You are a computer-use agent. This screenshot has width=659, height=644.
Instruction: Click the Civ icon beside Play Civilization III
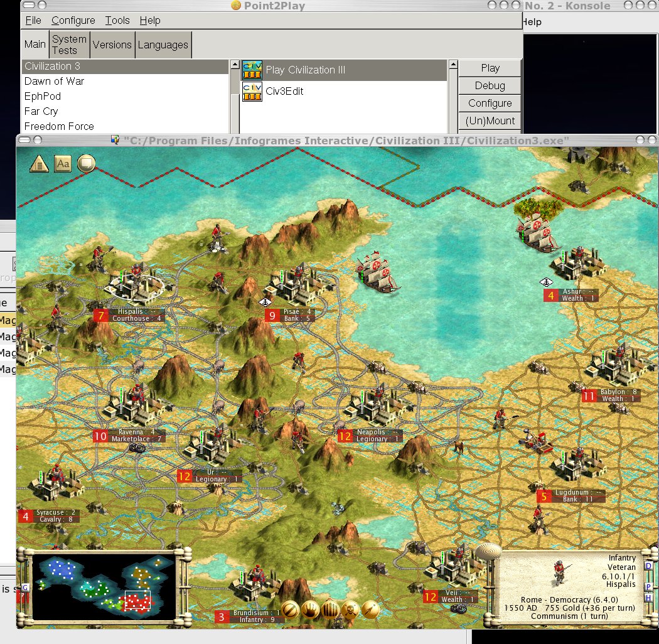252,70
